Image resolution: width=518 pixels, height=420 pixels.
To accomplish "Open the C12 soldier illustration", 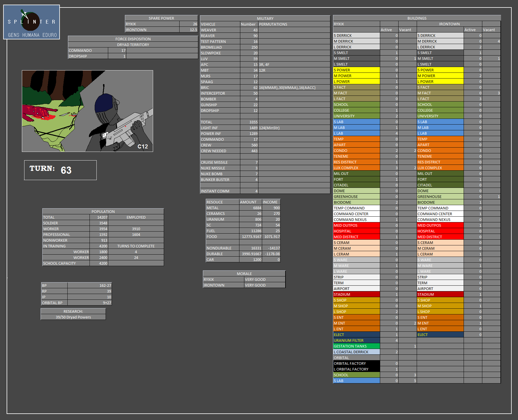I will point(87,111).
